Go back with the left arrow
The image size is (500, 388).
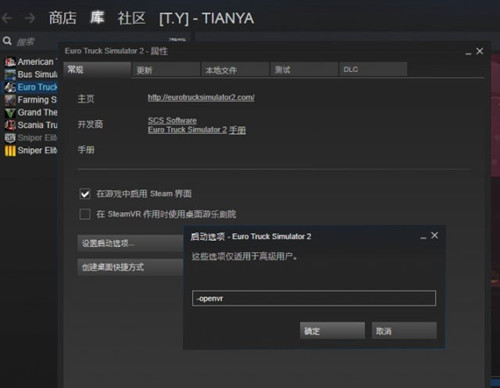tap(7, 18)
